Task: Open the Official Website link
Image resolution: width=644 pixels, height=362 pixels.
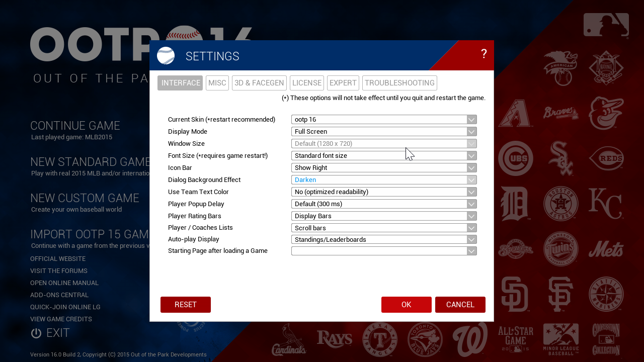Action: pyautogui.click(x=58, y=259)
